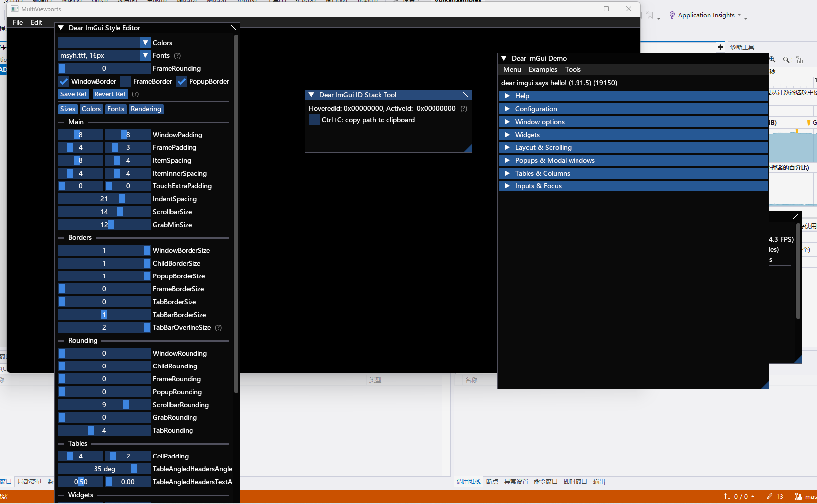The image size is (817, 504).
Task: Open the Tools menu in Demo window
Action: tap(573, 70)
